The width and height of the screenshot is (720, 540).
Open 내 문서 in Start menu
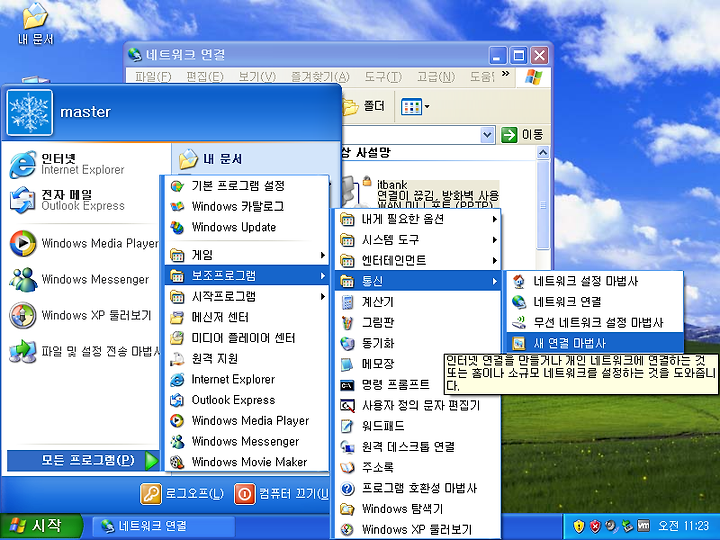point(210,159)
